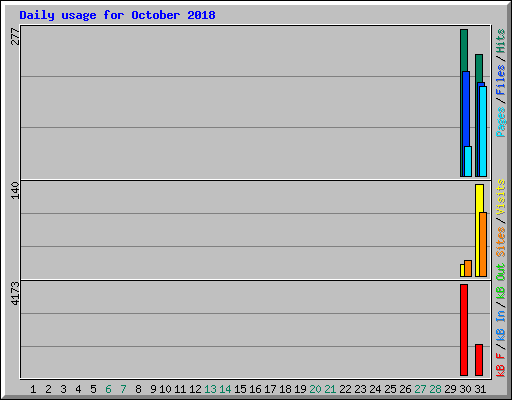Click the Files legend label
This screenshot has height=400, width=512.
point(501,80)
